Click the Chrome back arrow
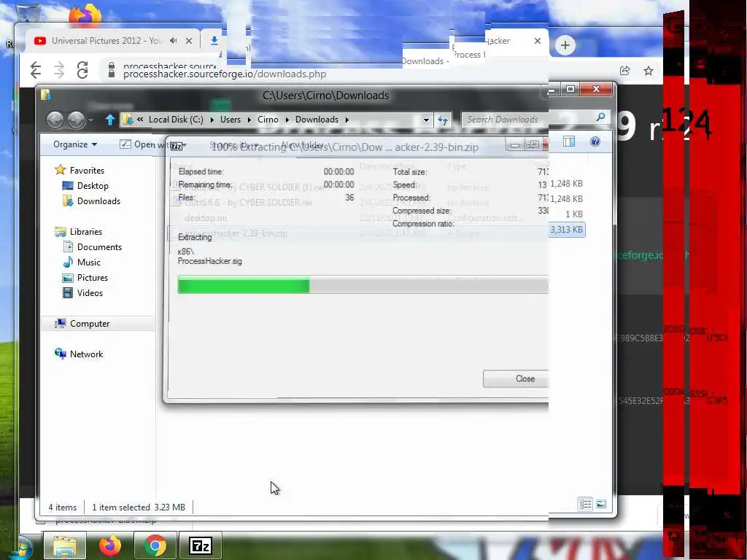 tap(36, 71)
